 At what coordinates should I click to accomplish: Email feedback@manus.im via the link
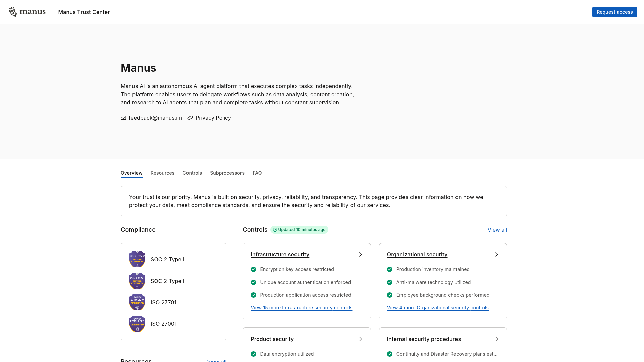coord(155,118)
